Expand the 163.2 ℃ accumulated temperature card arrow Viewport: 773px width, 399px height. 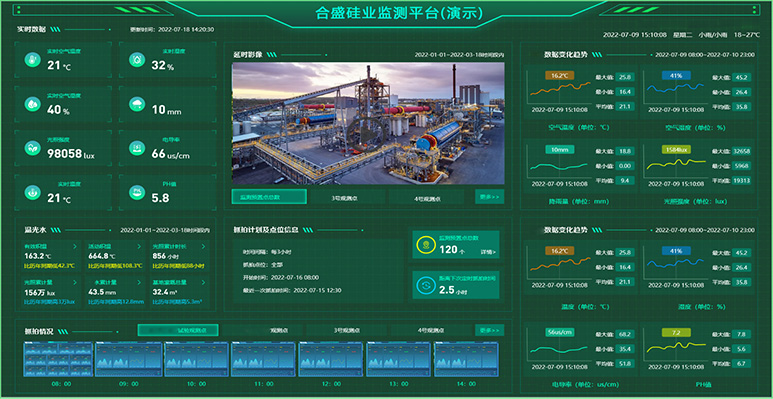pyautogui.click(x=75, y=246)
